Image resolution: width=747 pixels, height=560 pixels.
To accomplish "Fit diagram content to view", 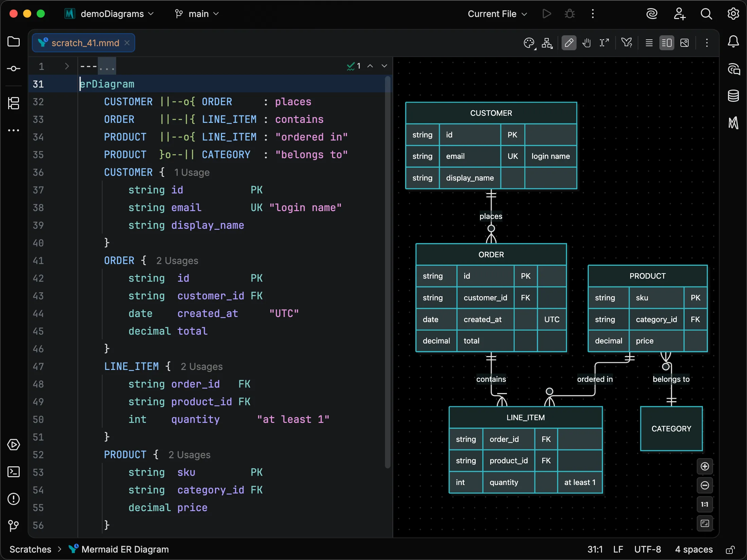I will pyautogui.click(x=705, y=524).
